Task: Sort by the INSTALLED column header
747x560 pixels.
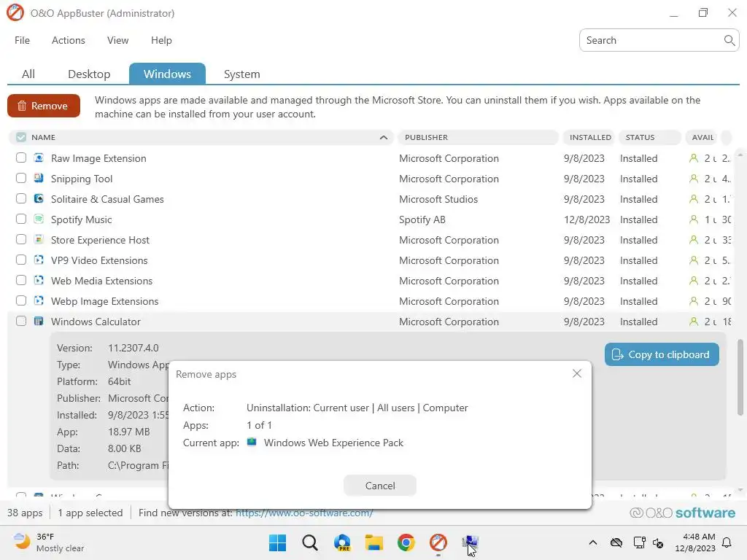Action: pos(589,137)
